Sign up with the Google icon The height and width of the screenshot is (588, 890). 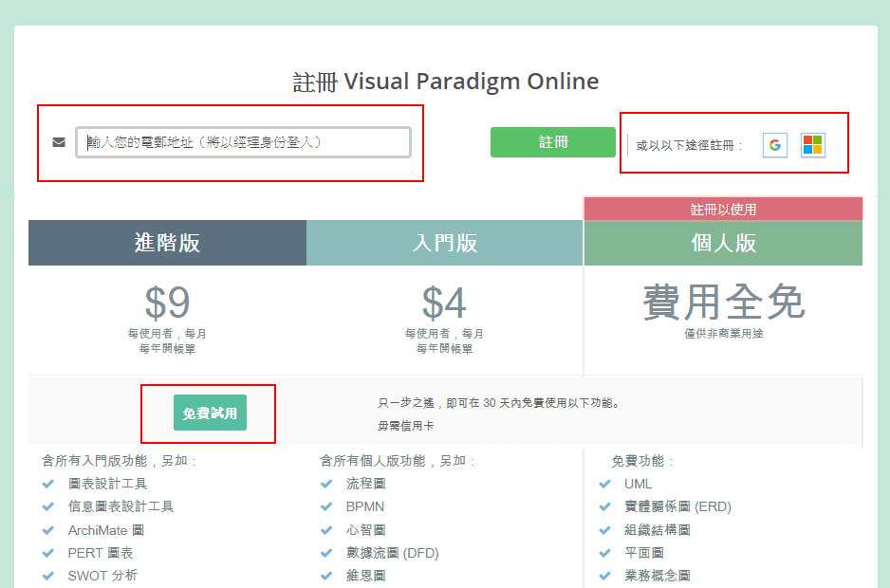775,145
